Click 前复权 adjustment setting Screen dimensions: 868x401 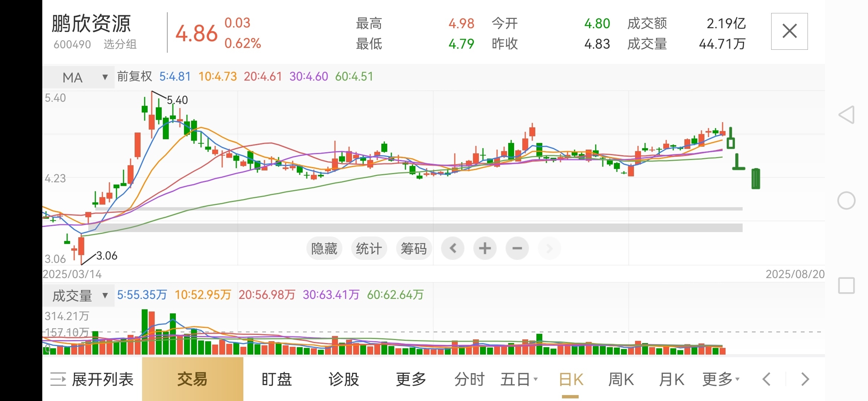(x=135, y=76)
